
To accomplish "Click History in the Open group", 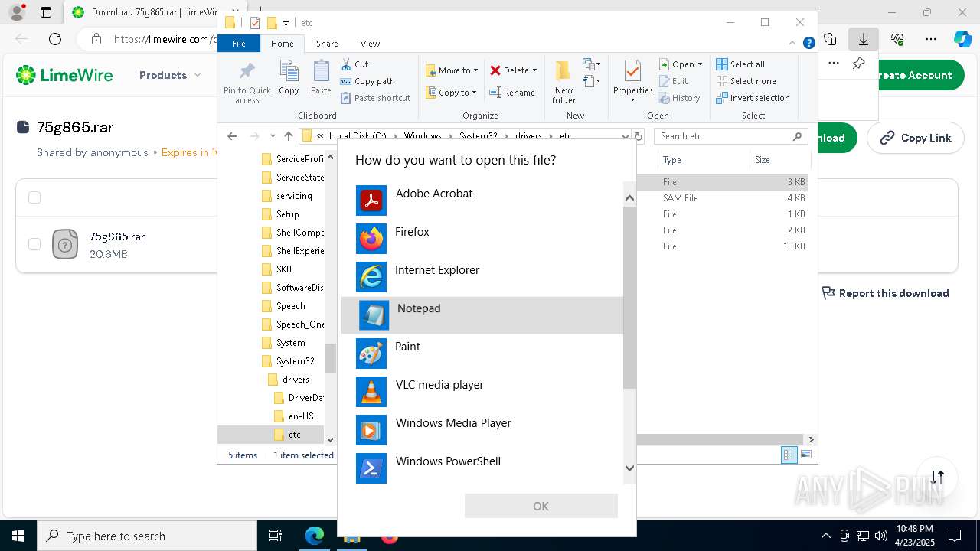I will [679, 98].
